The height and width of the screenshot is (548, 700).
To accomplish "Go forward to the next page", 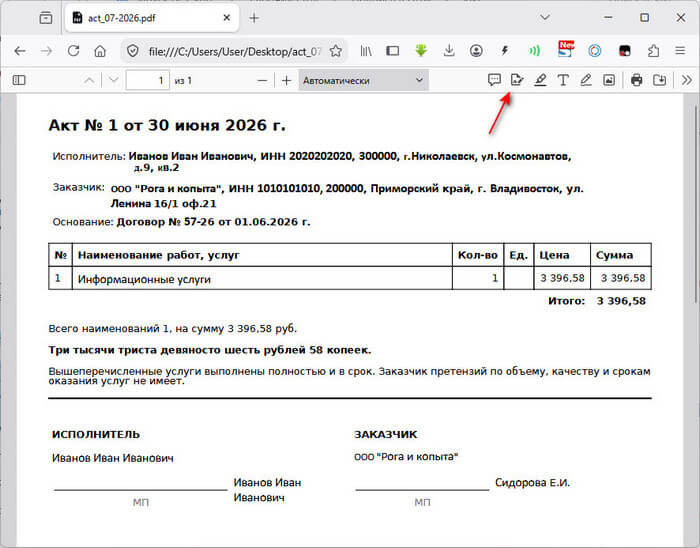I will point(46,51).
